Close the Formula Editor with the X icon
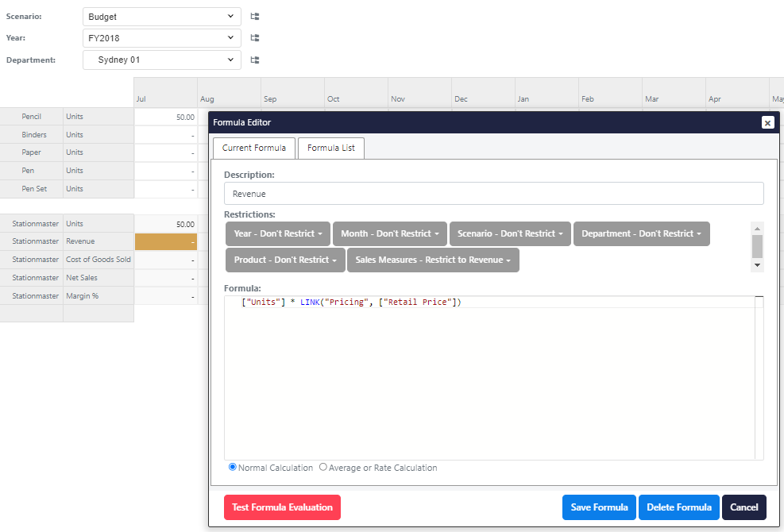 pos(767,122)
